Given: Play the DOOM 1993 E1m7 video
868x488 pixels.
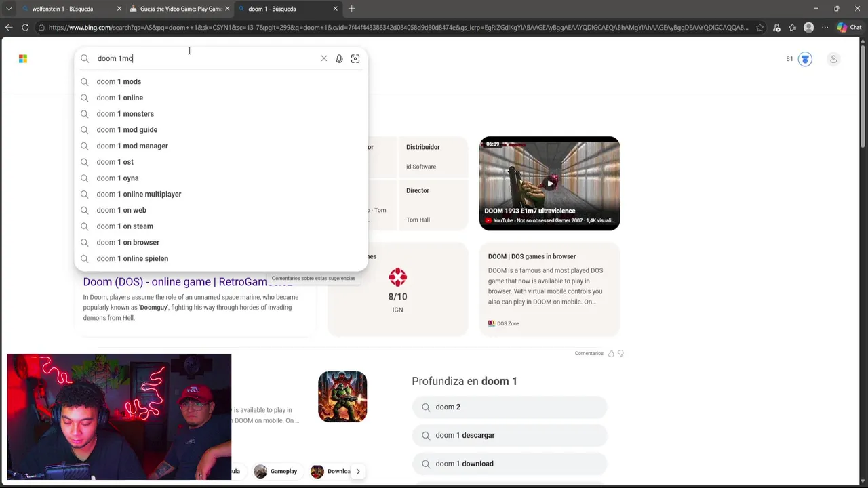Looking at the screenshot, I should coord(550,184).
